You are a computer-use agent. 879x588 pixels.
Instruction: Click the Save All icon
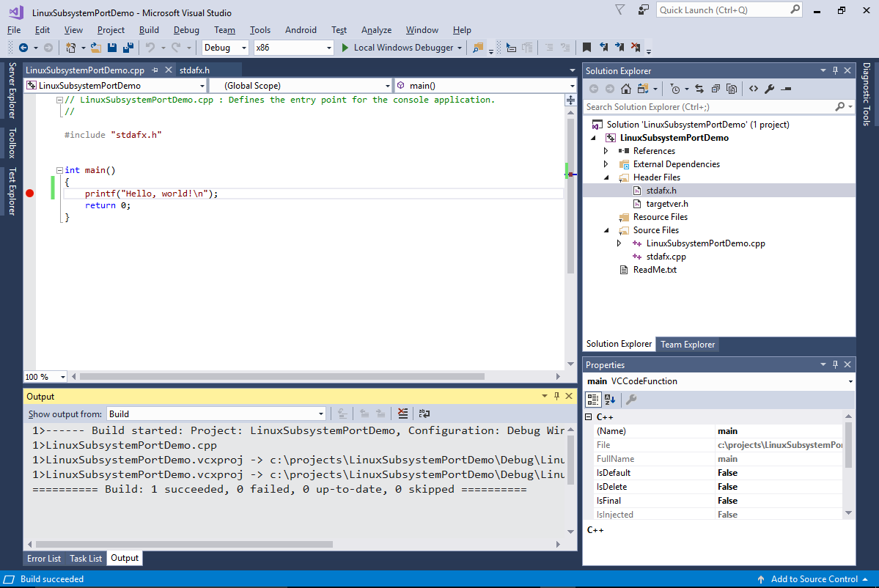tap(128, 48)
